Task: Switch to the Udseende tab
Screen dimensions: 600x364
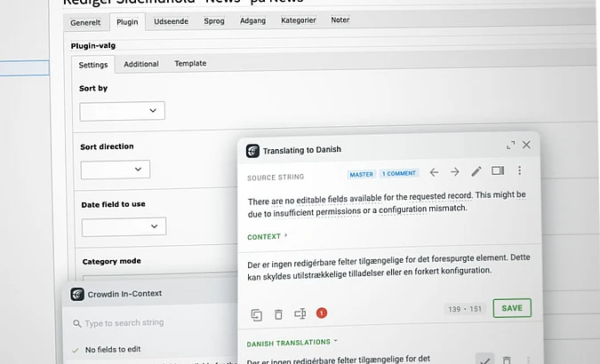Action: pyautogui.click(x=171, y=21)
